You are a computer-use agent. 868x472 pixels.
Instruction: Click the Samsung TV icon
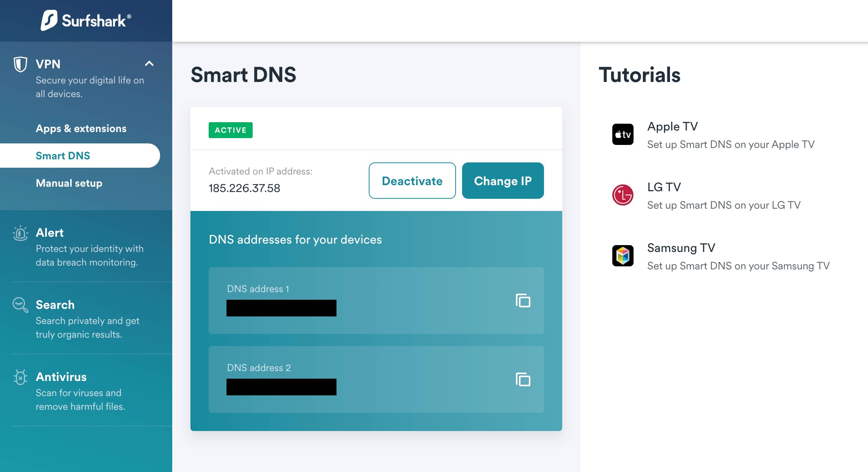(623, 256)
